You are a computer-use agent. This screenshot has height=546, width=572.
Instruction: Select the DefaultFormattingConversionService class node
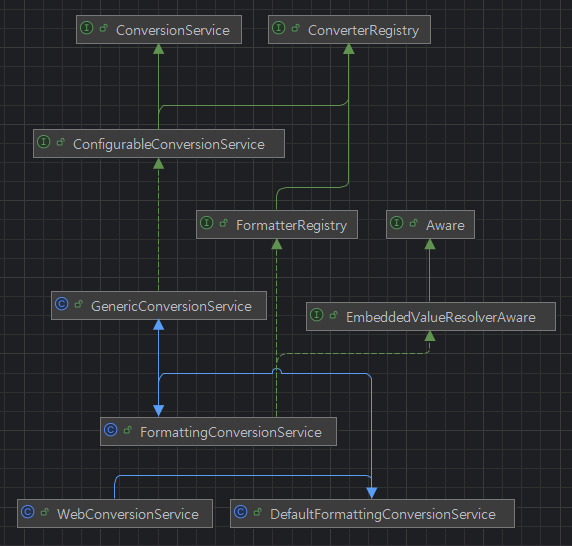[372, 514]
